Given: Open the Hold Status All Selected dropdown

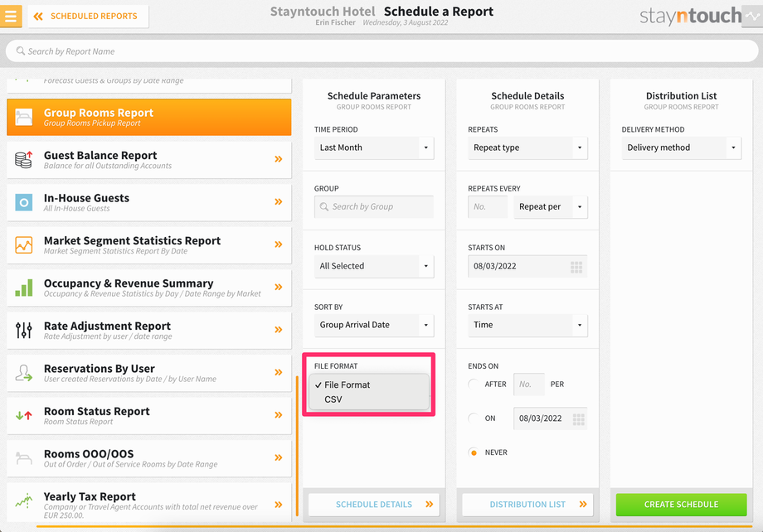Looking at the screenshot, I should [x=374, y=266].
